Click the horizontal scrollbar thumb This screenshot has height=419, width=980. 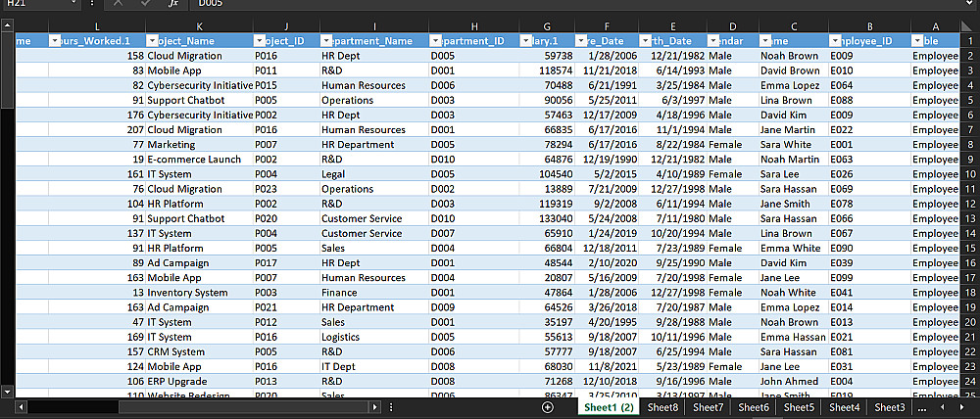(243, 407)
